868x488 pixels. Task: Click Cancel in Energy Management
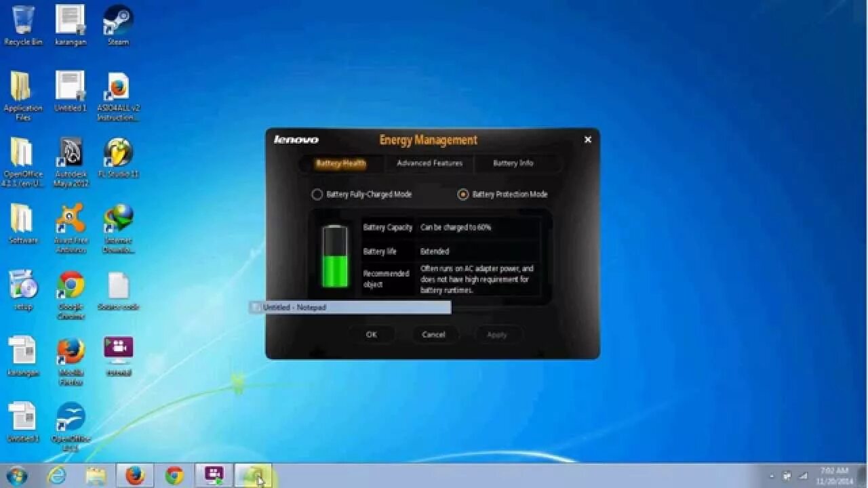(x=433, y=334)
